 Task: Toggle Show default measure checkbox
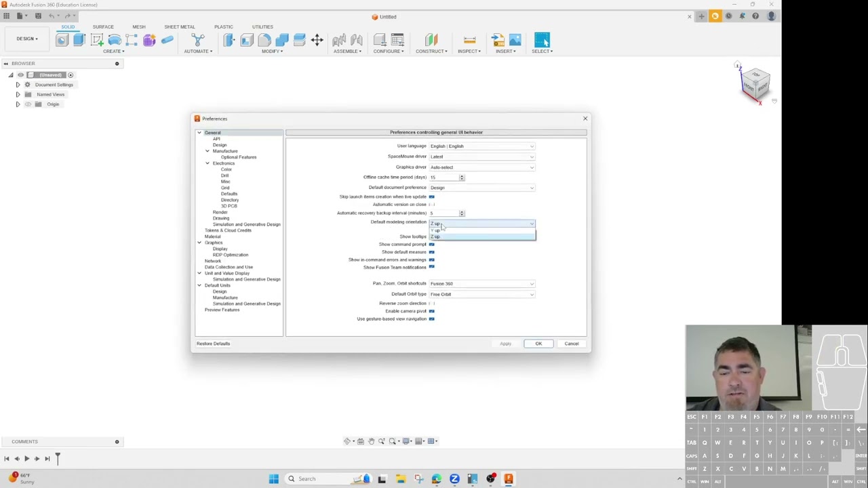431,252
